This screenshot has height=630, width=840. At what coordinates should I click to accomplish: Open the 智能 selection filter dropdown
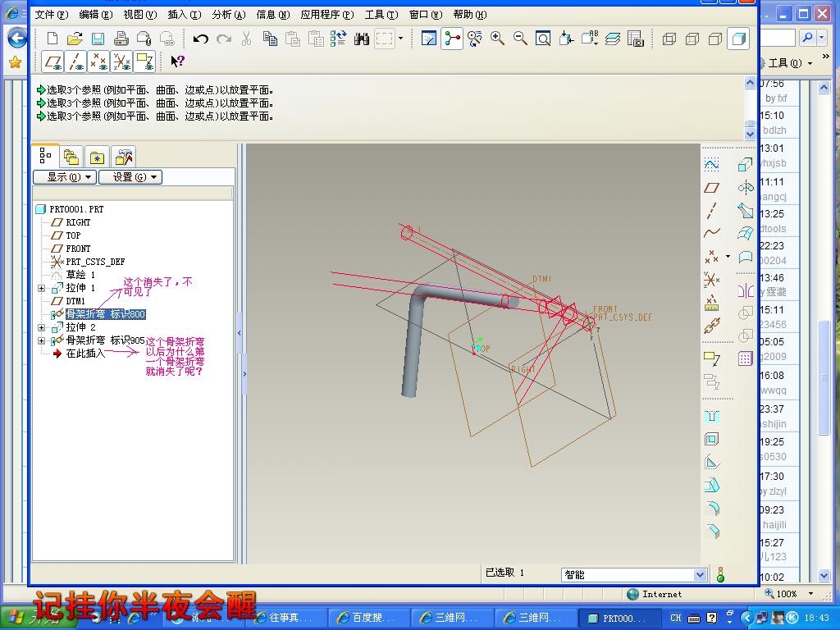click(x=700, y=575)
